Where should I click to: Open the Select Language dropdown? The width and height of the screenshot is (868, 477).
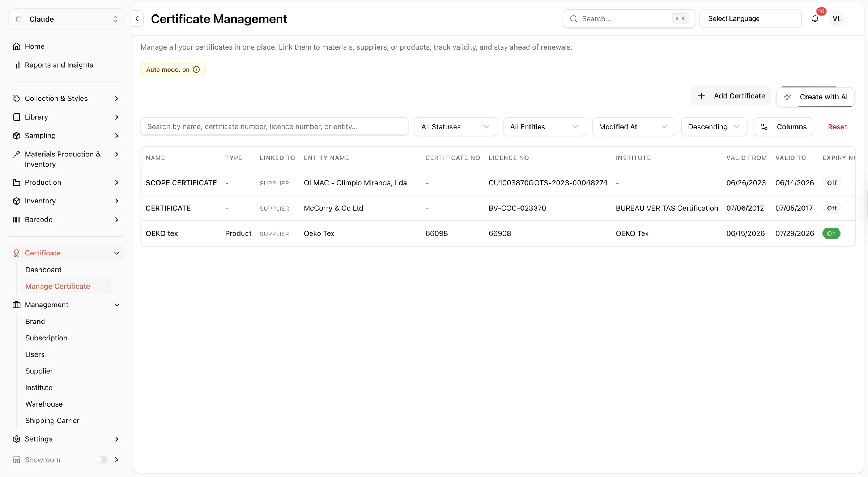click(x=750, y=19)
